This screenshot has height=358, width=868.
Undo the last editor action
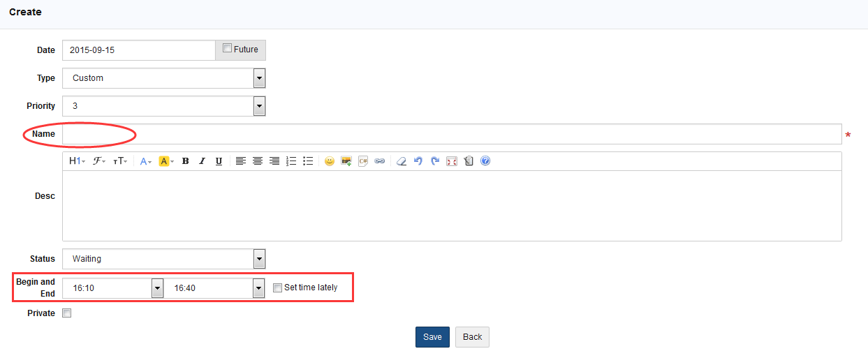tap(418, 161)
